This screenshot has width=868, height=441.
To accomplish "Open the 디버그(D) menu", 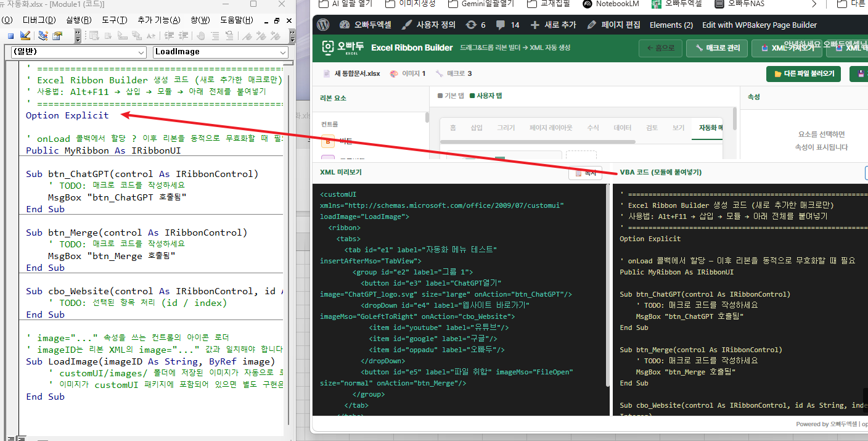I will (39, 20).
